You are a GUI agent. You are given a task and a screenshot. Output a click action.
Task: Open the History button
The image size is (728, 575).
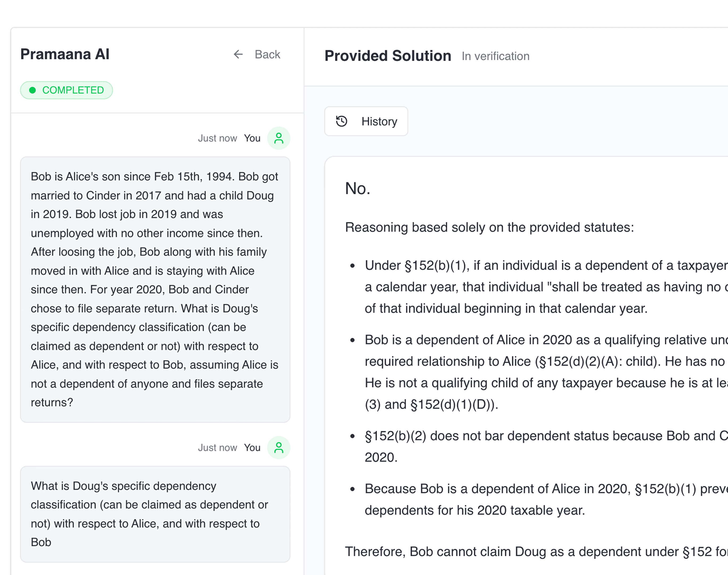[366, 121]
